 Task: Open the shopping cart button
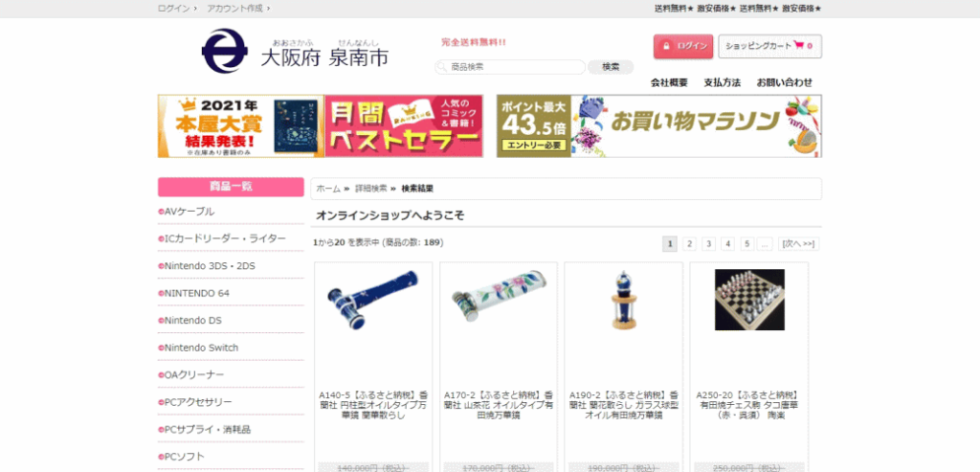(x=769, y=46)
